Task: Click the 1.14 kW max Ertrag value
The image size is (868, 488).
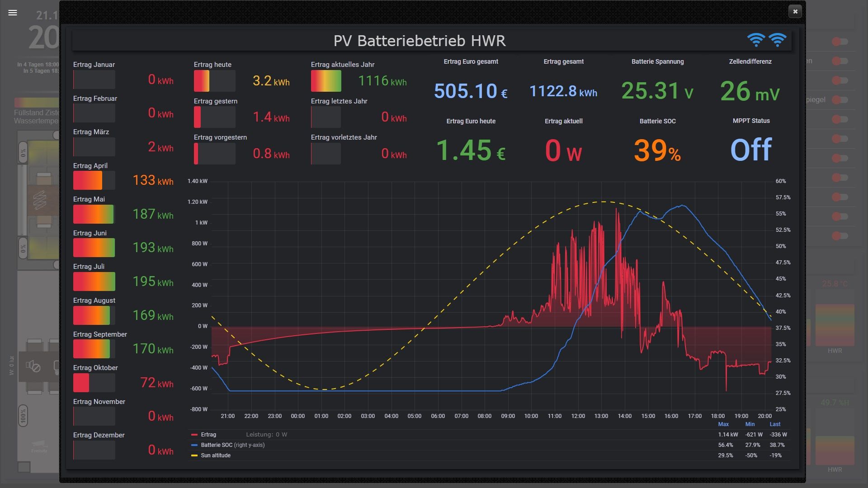Action: 728,435
